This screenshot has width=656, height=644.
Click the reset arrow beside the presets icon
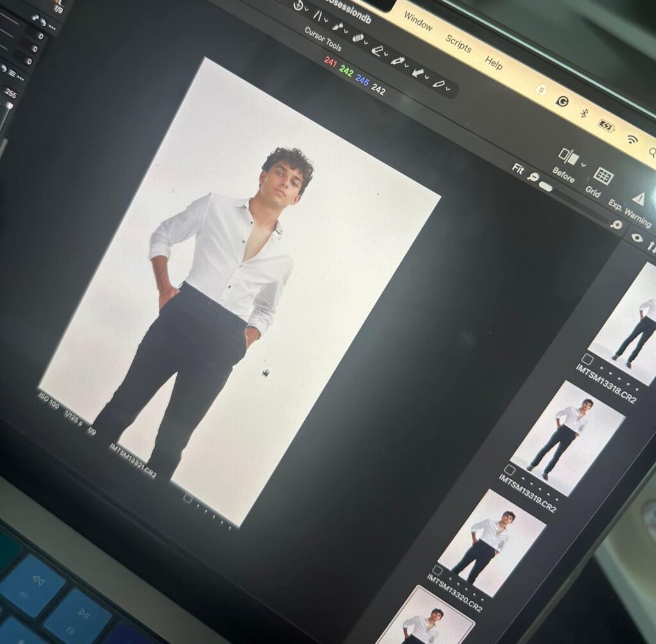4,68
